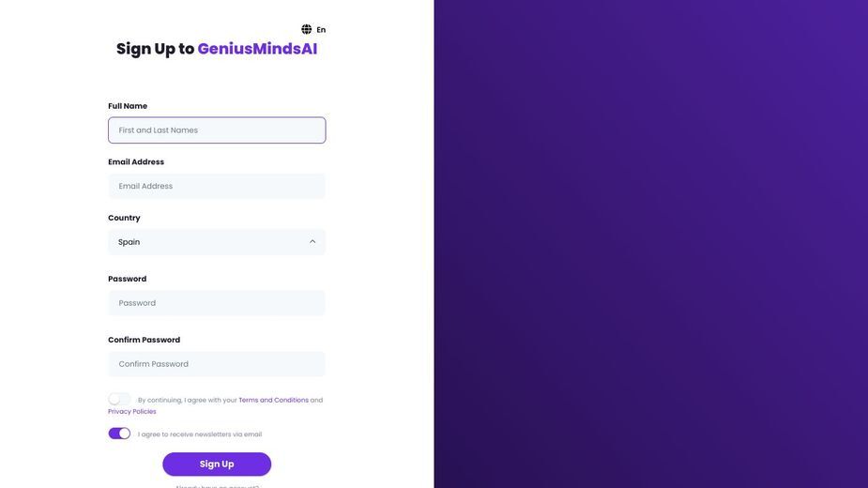
Task: Open the Terms and Conditions link
Action: (x=273, y=400)
